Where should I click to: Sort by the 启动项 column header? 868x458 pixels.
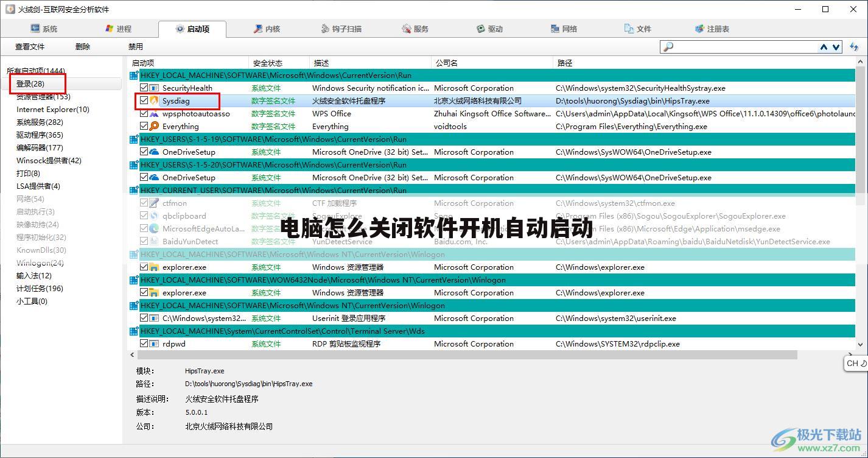click(x=189, y=63)
